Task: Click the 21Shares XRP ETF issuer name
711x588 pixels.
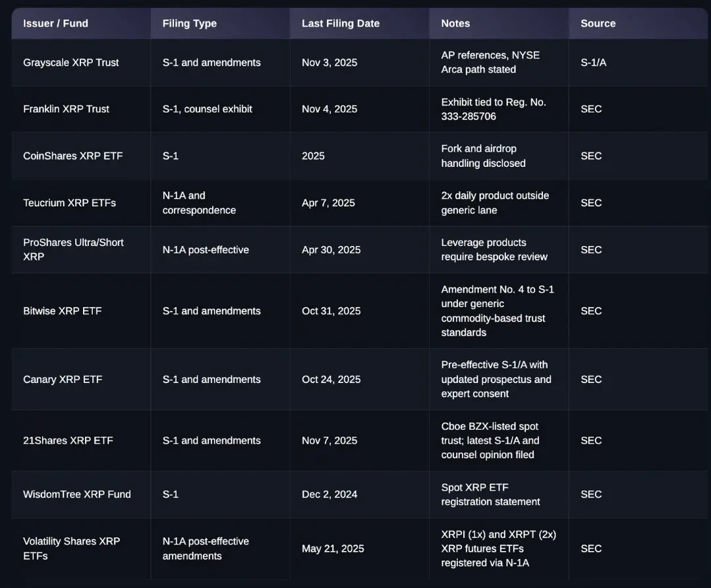Action: 68,440
